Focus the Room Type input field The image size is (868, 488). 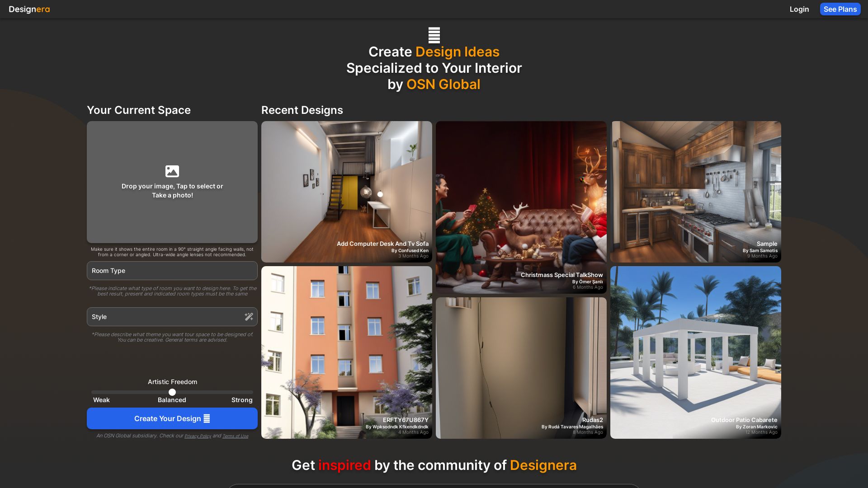pos(172,271)
